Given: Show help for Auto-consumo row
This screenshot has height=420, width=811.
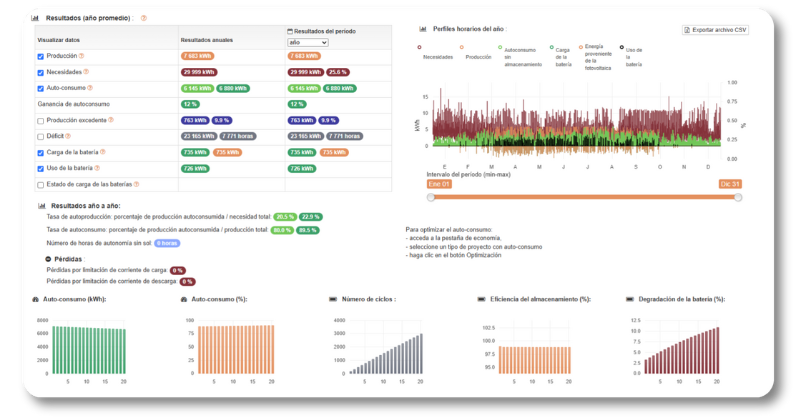Looking at the screenshot, I should pos(88,88).
